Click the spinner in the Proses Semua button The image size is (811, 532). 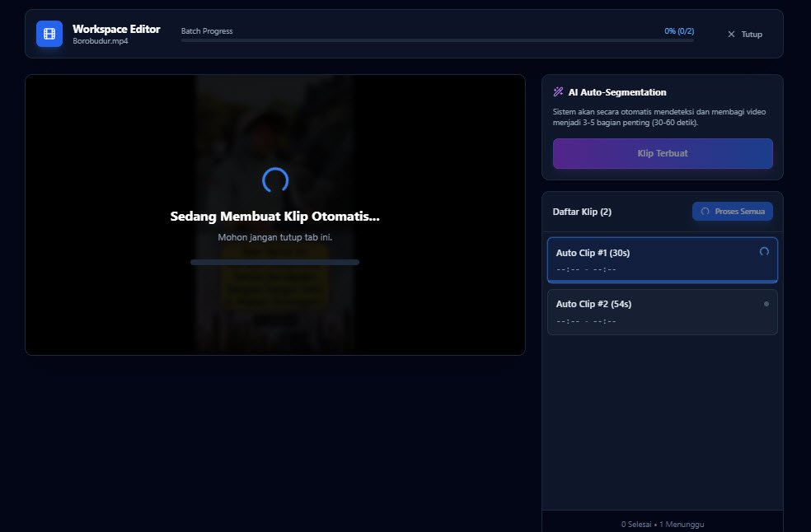point(705,212)
